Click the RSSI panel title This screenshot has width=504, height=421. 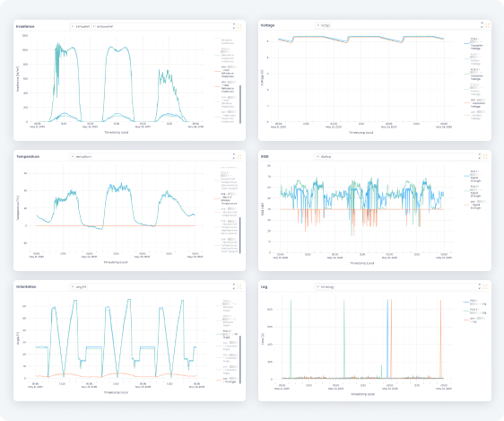265,156
